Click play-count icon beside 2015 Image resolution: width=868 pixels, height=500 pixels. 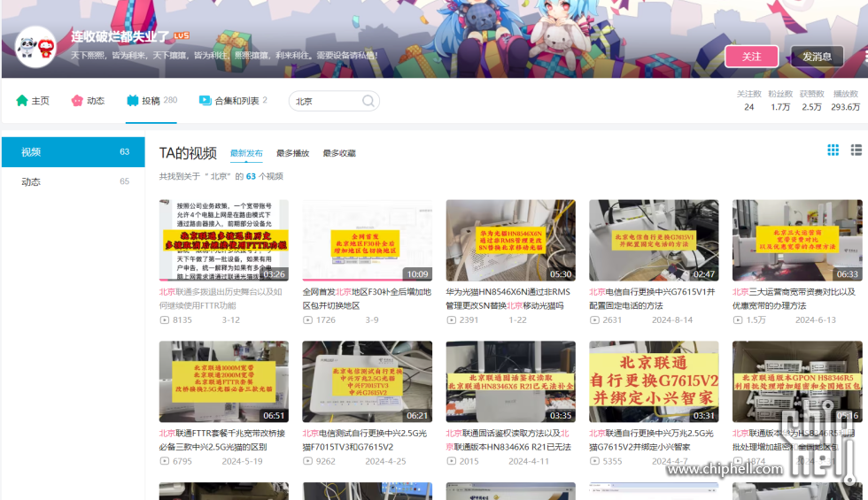click(x=451, y=461)
